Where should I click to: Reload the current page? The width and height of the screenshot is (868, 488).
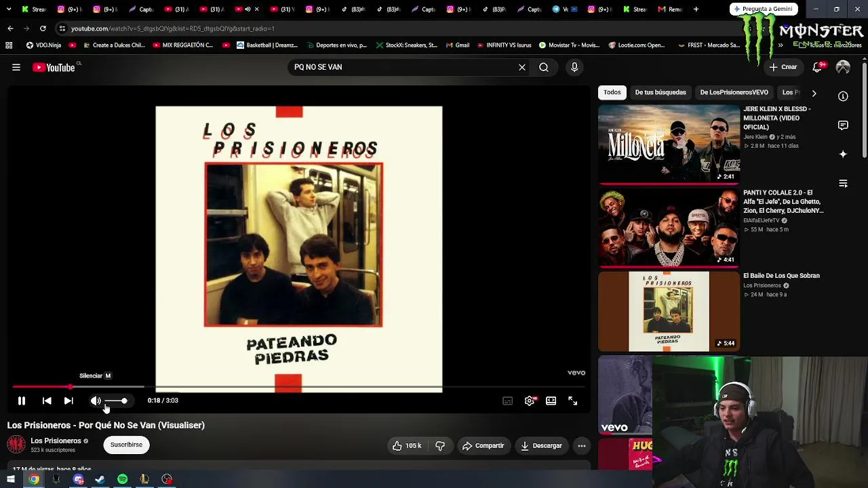pyautogui.click(x=43, y=28)
